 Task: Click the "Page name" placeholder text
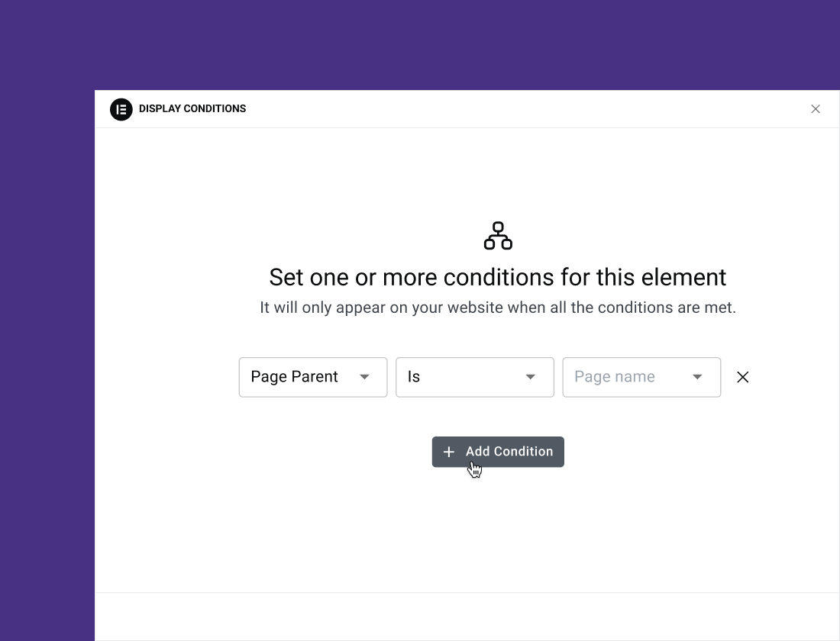coord(615,377)
